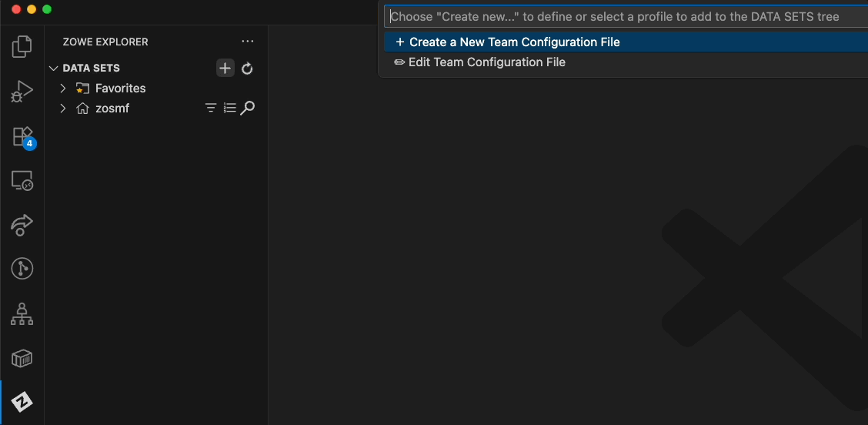
Task: Minimize the window with yellow button
Action: tap(32, 9)
